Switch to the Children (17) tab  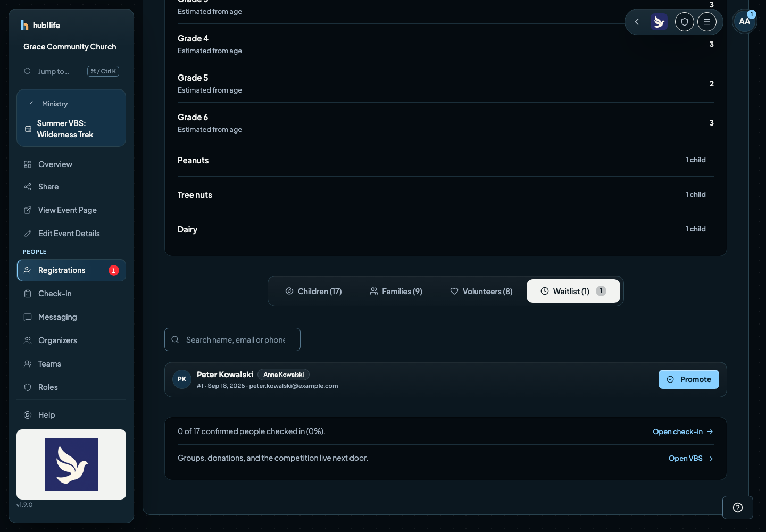click(x=314, y=292)
